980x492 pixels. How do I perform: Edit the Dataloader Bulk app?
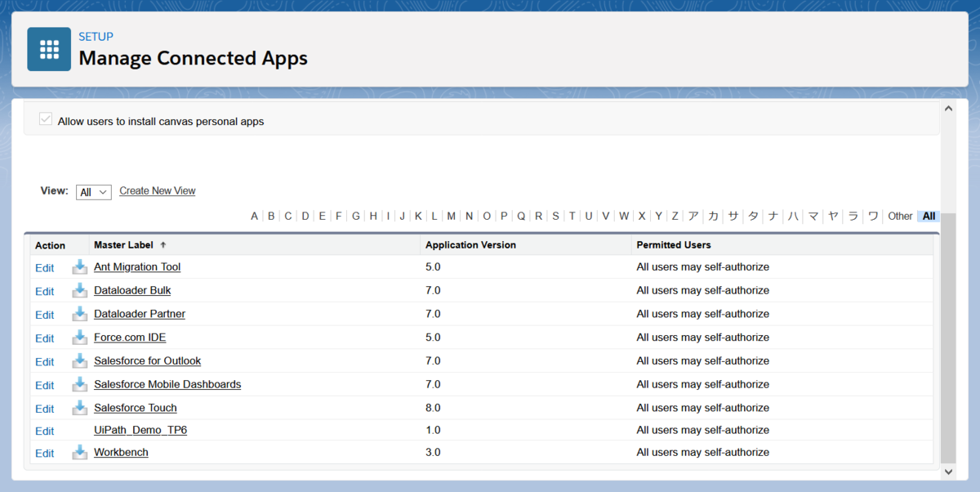pos(44,292)
